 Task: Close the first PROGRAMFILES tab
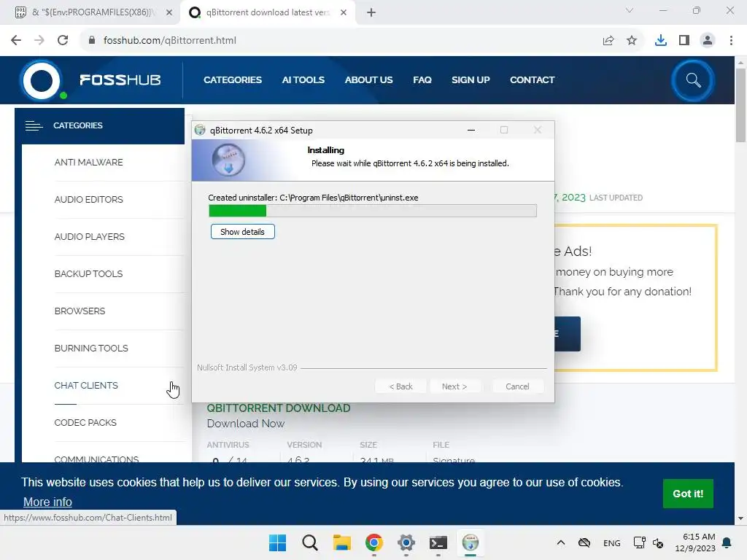tap(169, 12)
